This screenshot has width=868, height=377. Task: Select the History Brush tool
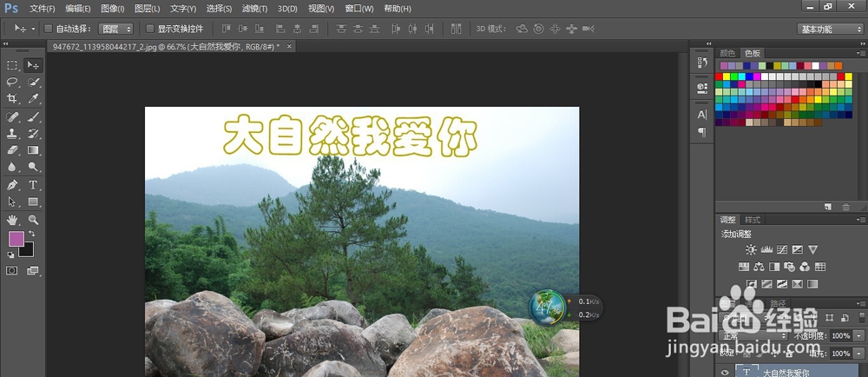point(33,134)
